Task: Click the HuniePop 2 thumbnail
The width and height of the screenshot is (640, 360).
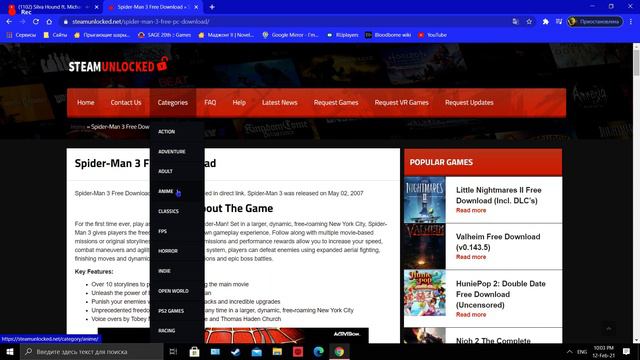Action: point(424,293)
